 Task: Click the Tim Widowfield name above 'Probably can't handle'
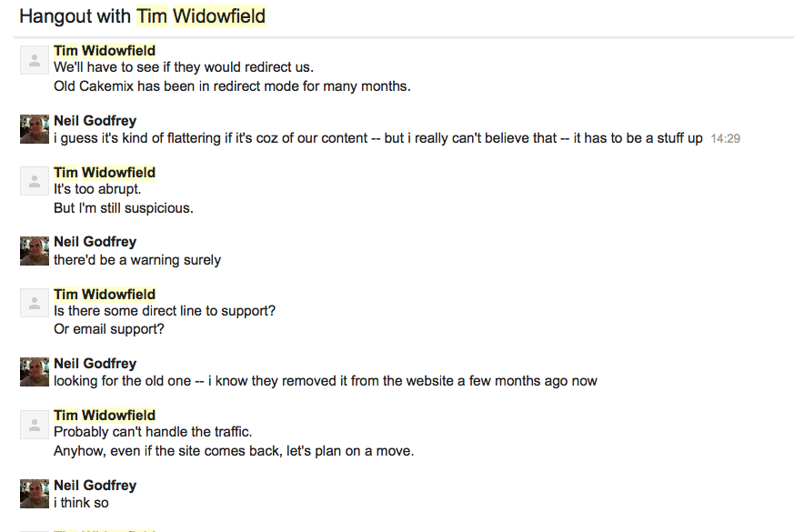[x=105, y=415]
